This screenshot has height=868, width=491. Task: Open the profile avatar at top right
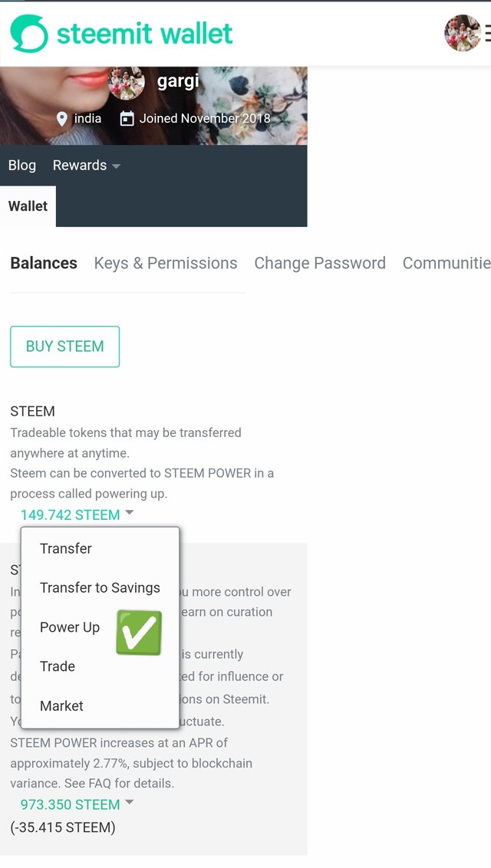[x=462, y=33]
